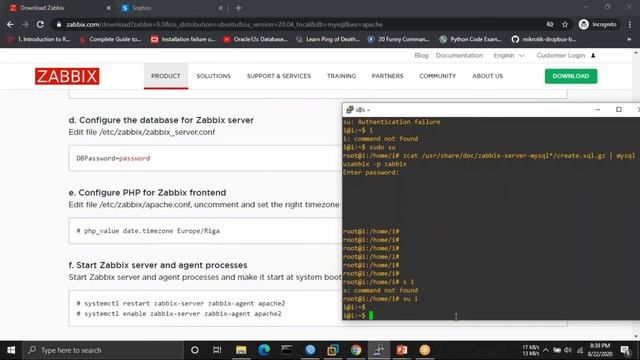Close the Sophos tab

[x=220, y=8]
